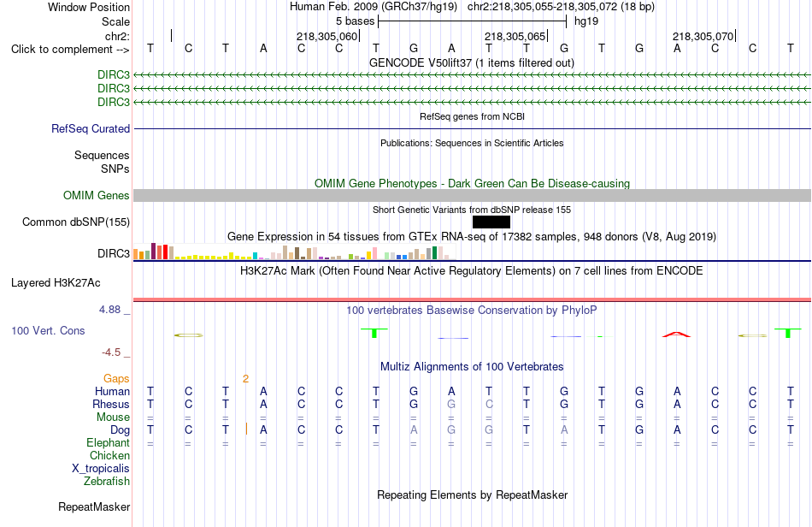Viewport: 812px width, 527px height.
Task: Click the OMIM Genes track label
Action: (x=97, y=195)
